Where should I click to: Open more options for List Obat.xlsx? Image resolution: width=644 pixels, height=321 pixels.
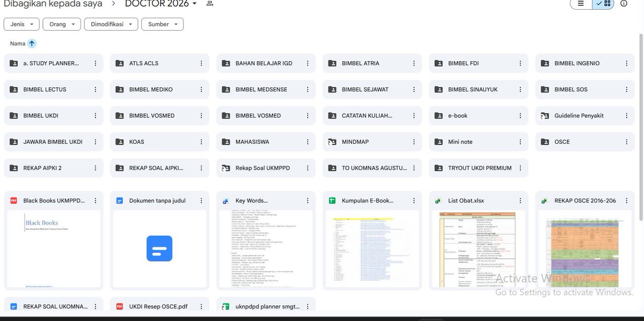pos(520,201)
